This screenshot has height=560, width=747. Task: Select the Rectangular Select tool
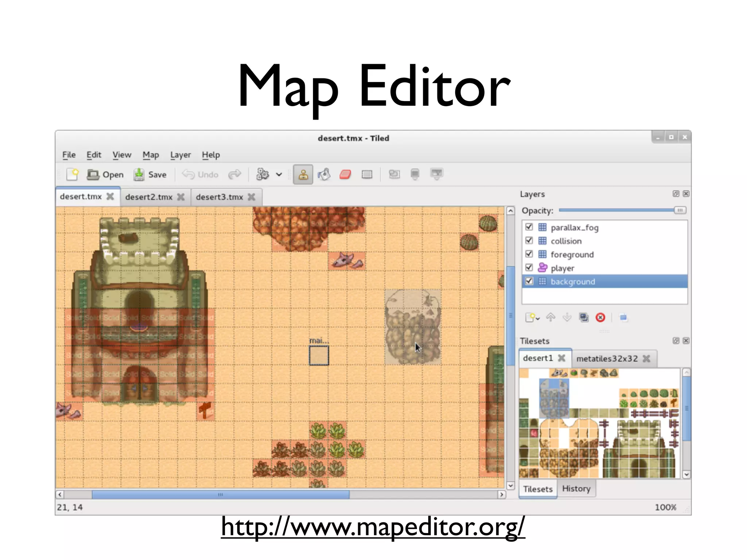(x=367, y=175)
